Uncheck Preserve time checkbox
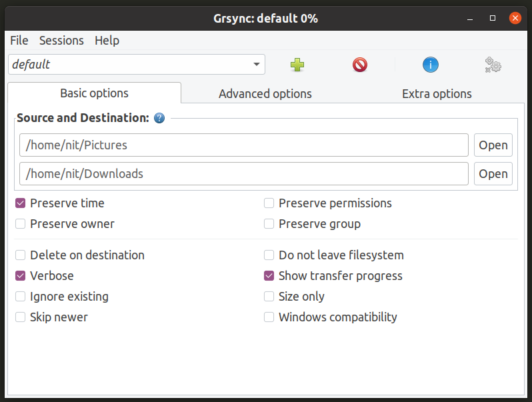This screenshot has height=402, width=532. [21, 203]
